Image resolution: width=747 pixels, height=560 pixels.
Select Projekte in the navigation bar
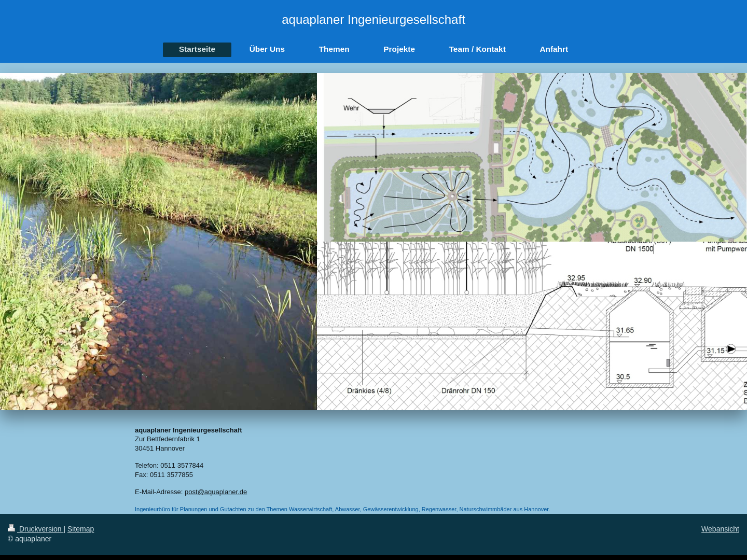tap(399, 50)
